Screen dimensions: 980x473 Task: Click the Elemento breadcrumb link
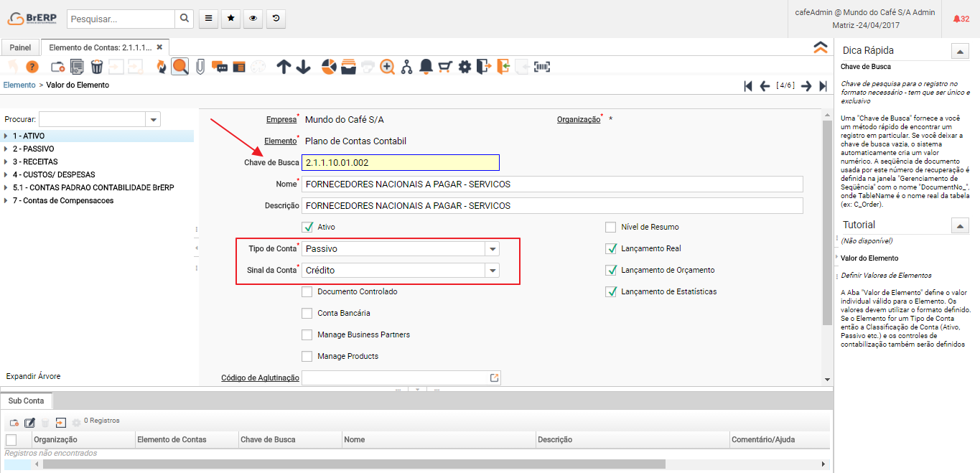coord(19,85)
